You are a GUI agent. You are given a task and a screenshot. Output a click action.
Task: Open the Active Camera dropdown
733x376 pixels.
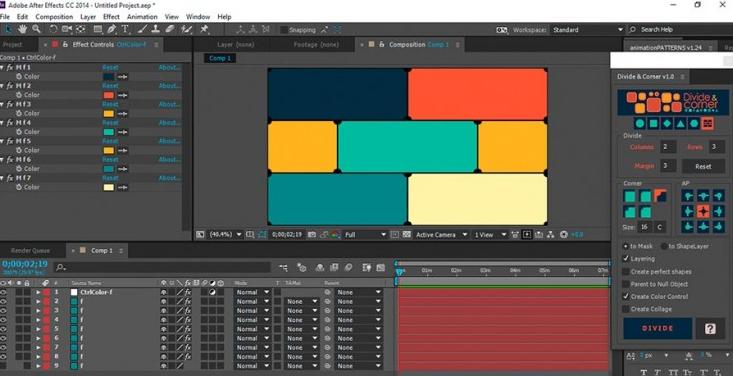click(441, 234)
